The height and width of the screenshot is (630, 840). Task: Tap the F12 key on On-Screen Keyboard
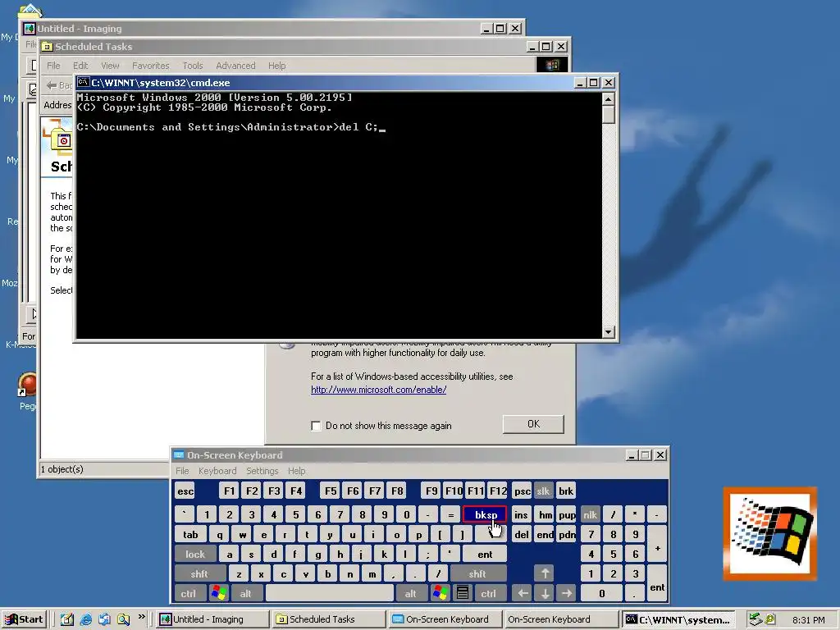point(498,491)
